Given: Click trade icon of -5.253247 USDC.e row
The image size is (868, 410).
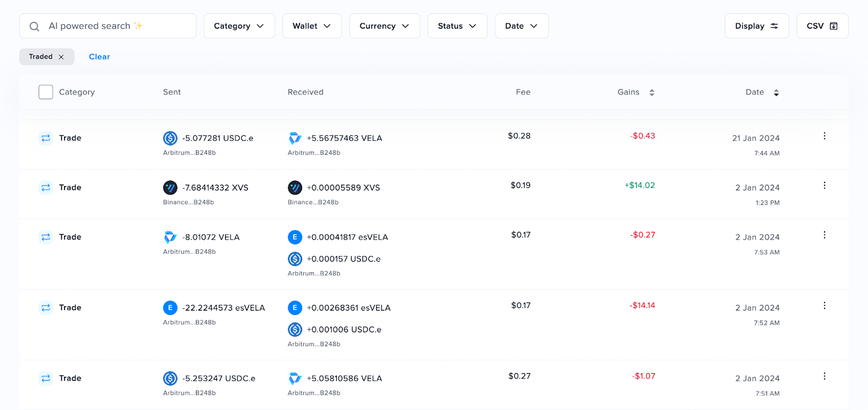Looking at the screenshot, I should 46,378.
